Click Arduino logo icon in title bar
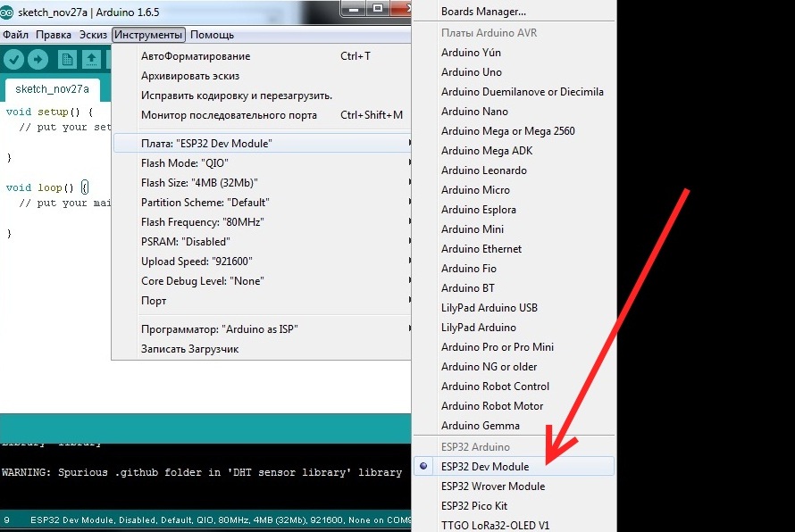 point(6,12)
